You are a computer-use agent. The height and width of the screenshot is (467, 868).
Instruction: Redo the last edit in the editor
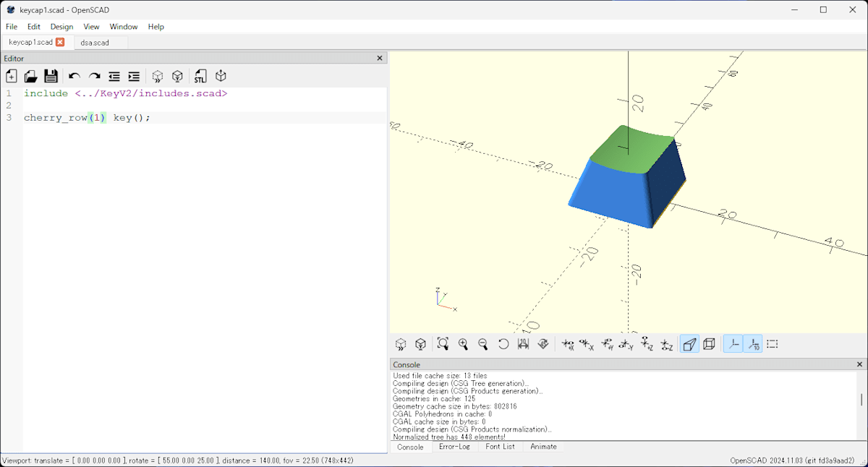click(x=94, y=76)
